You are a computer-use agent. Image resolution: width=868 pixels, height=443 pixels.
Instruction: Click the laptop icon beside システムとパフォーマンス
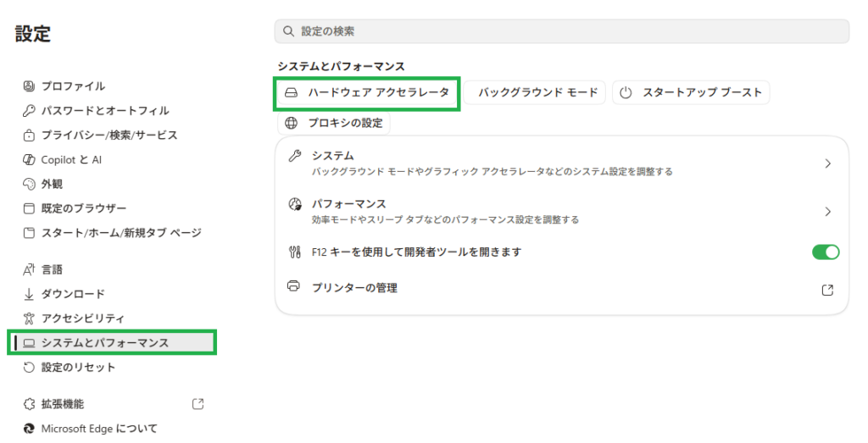(x=29, y=343)
